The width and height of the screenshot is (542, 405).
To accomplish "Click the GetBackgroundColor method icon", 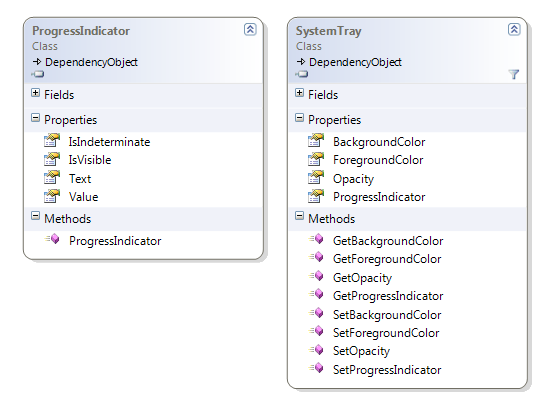I will [316, 239].
